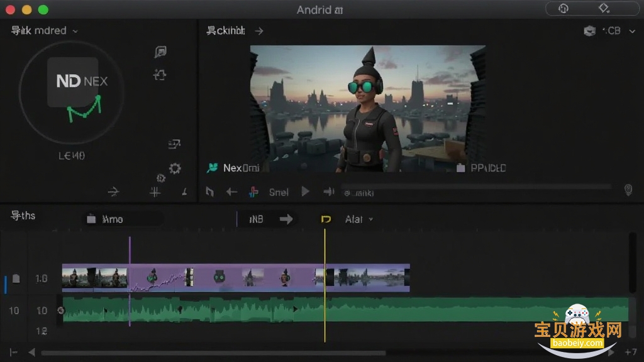Click the pin icon at the playback bar's right end
644x362 pixels.
pos(628,190)
